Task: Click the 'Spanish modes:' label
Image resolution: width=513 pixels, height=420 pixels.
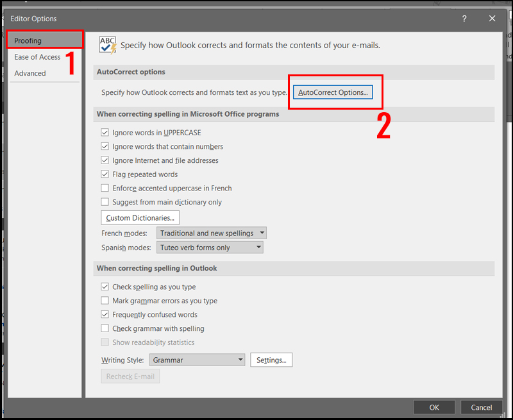Action: 126,248
